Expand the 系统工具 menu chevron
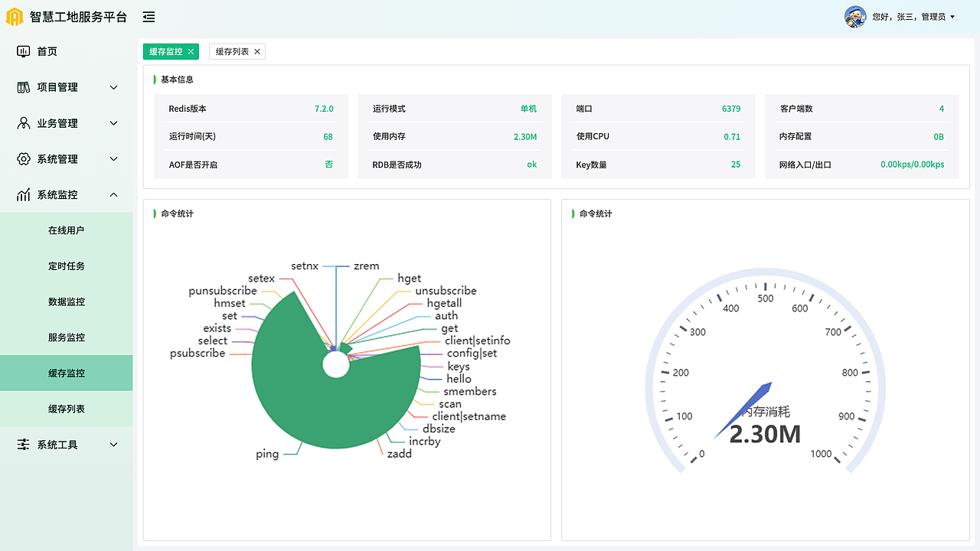Screen dimensions: 980x551 (114, 445)
